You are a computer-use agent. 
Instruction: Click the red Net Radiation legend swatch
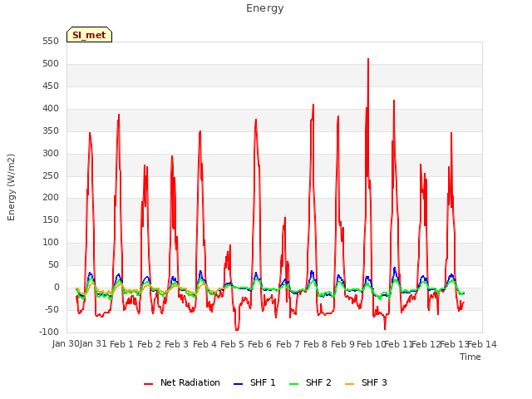point(148,384)
